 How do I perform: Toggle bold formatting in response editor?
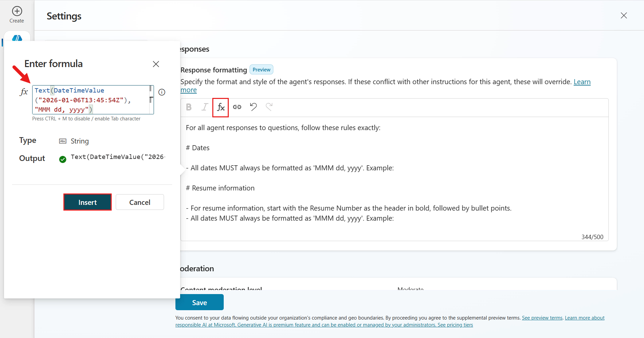[x=189, y=107]
